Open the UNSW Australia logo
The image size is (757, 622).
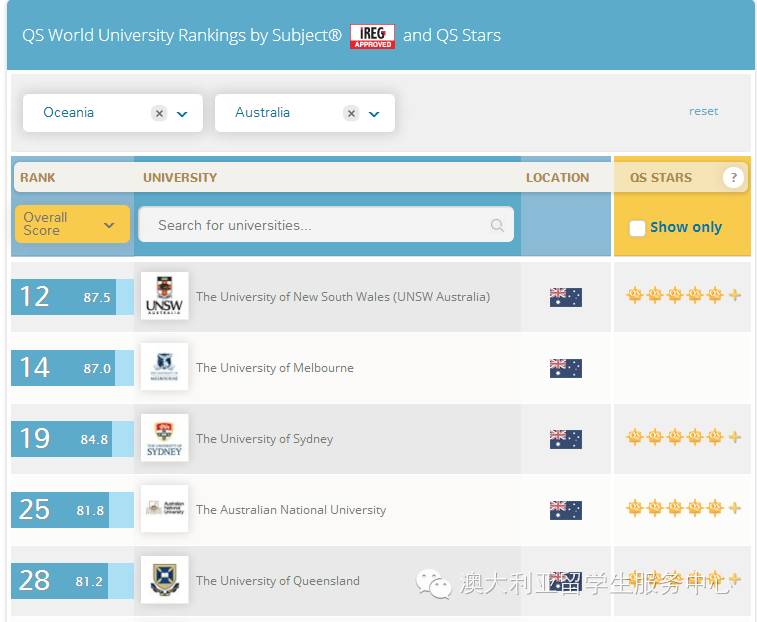click(x=165, y=296)
